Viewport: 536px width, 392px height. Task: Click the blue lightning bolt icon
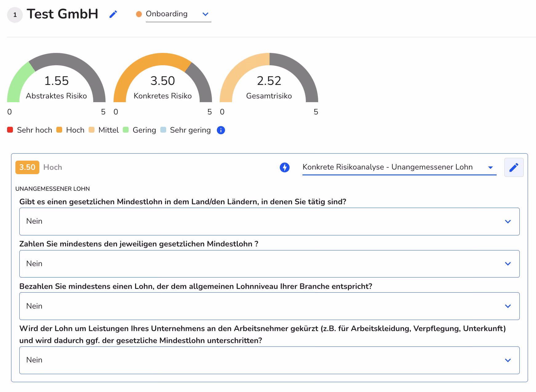coord(285,167)
